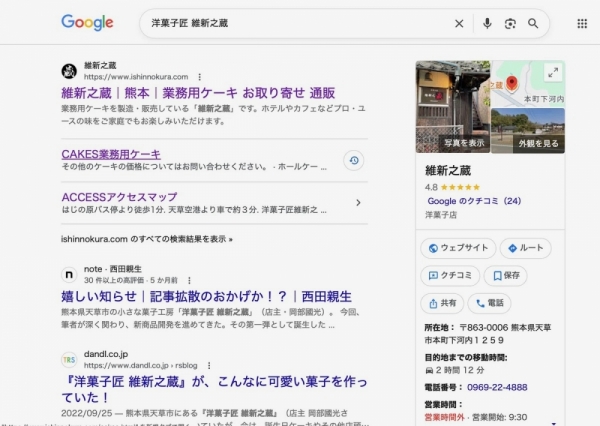The height and width of the screenshot is (426, 600).
Task: Expand chevron beside ACCESSアクセスマップ
Action: point(358,202)
